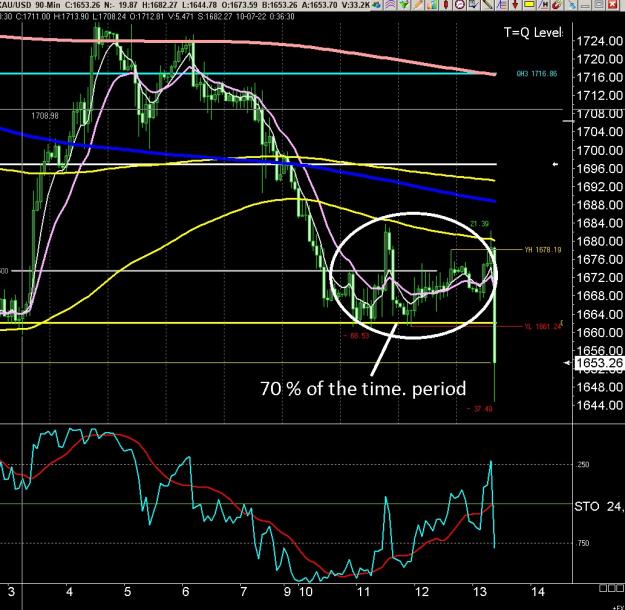The width and height of the screenshot is (625, 610).
Task: Click date 10 on the time axis
Action: [306, 591]
